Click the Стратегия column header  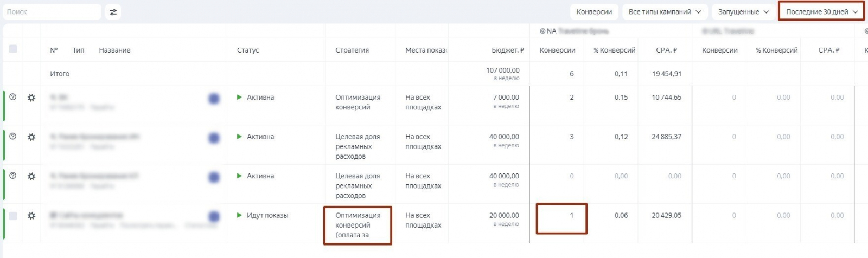(352, 50)
